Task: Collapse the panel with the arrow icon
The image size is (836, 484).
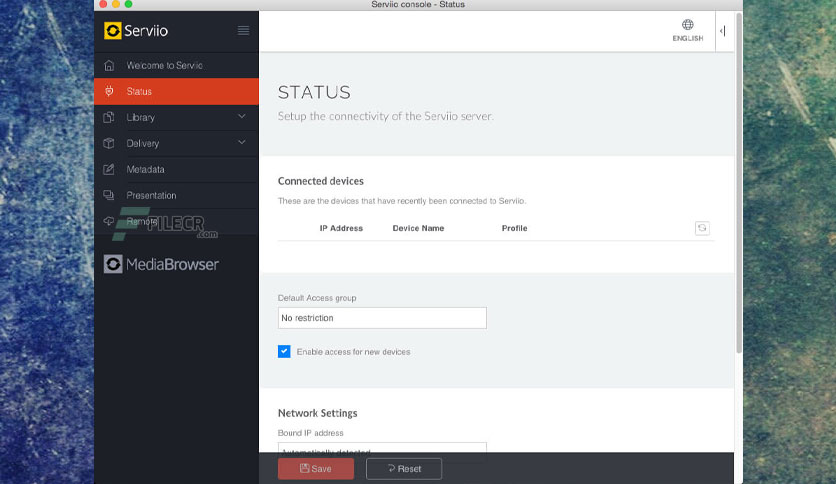Action: click(723, 31)
